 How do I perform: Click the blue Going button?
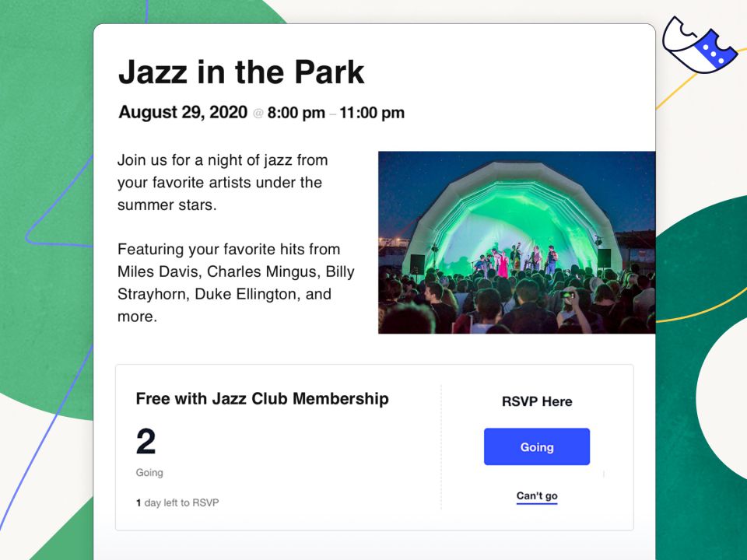[x=536, y=446]
